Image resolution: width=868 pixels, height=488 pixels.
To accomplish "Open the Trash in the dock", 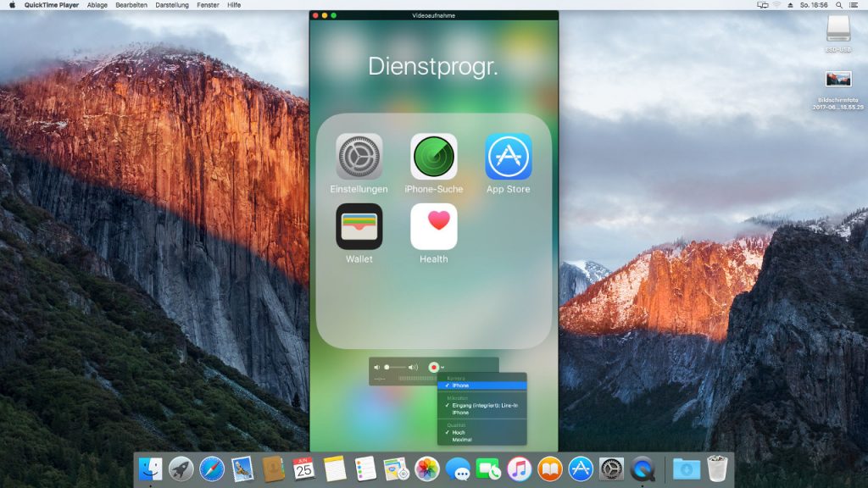I will [x=717, y=469].
